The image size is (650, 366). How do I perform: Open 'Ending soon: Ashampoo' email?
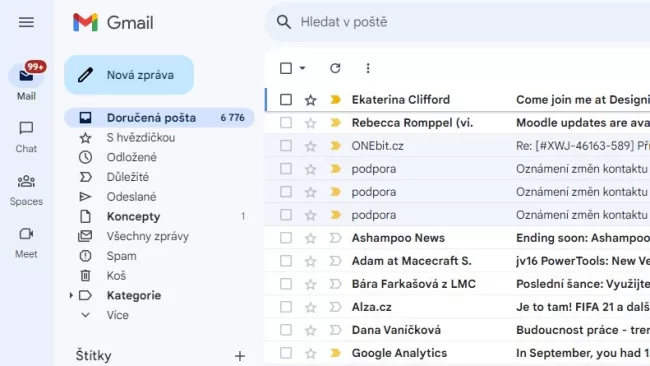[583, 238]
